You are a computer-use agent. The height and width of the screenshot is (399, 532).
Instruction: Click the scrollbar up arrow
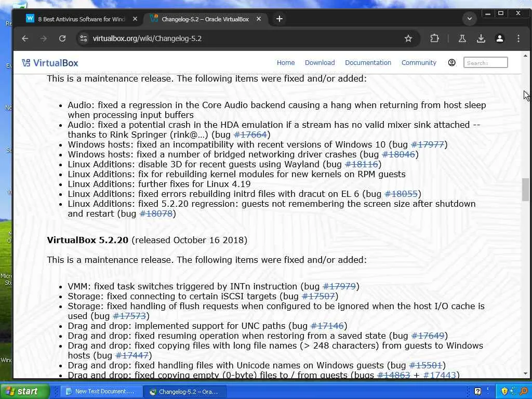click(525, 55)
